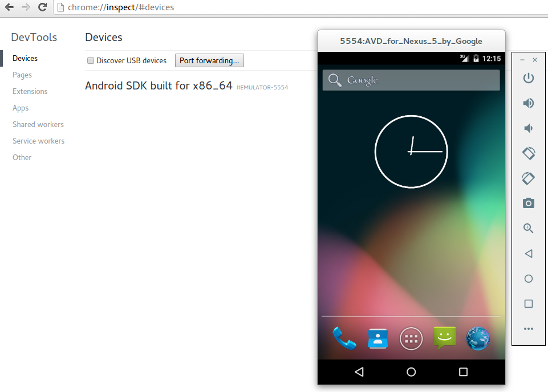
Task: Tap the 3G signal status icon
Action: click(x=464, y=58)
